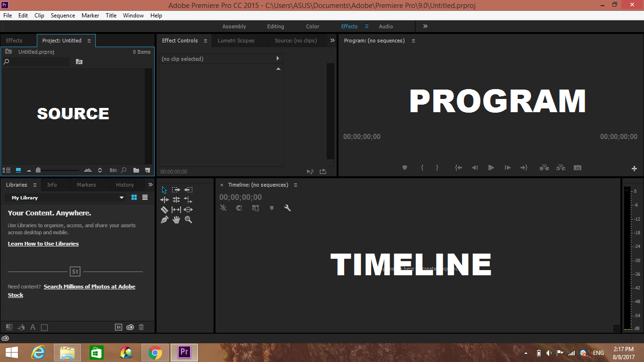Viewport: 644px width, 362px height.
Task: Choose the Hand tool
Action: tap(176, 220)
